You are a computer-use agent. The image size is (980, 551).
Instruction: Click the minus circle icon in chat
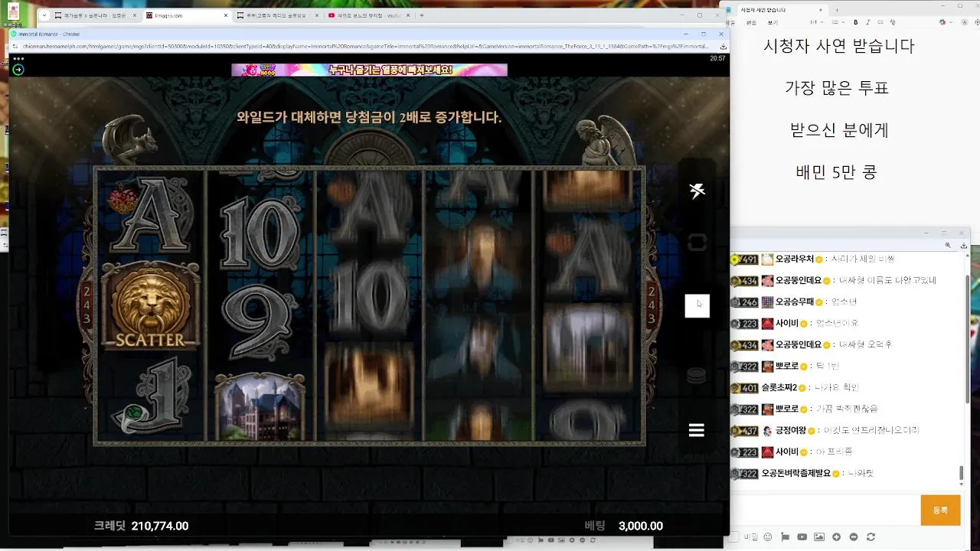tap(854, 537)
